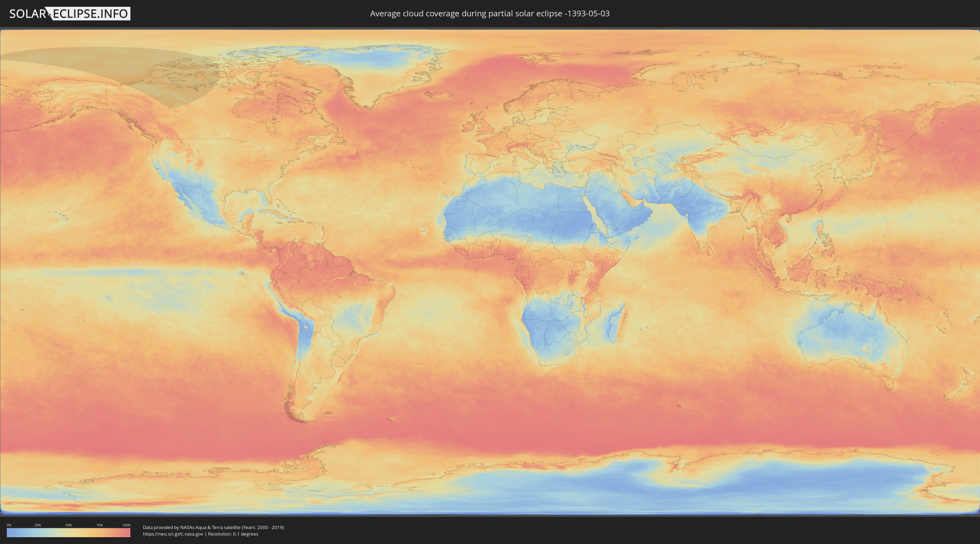Click the '100%' legend label
Screen dimensions: 980x544
point(126,525)
